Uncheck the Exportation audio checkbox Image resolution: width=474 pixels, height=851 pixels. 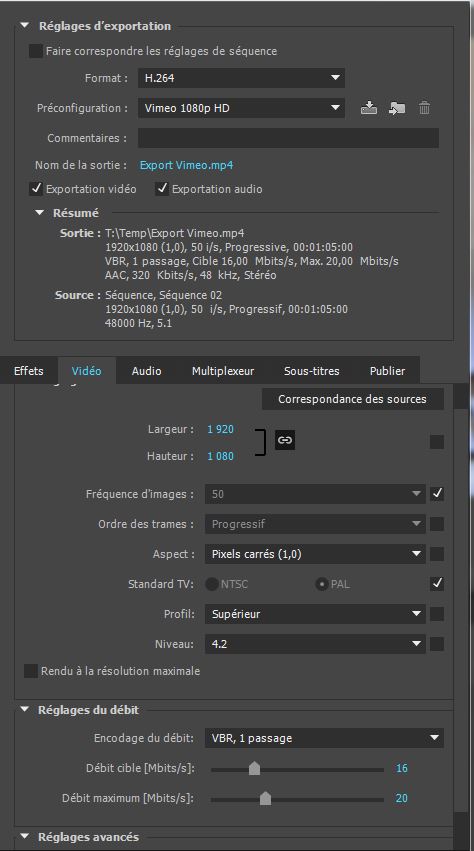(162, 189)
